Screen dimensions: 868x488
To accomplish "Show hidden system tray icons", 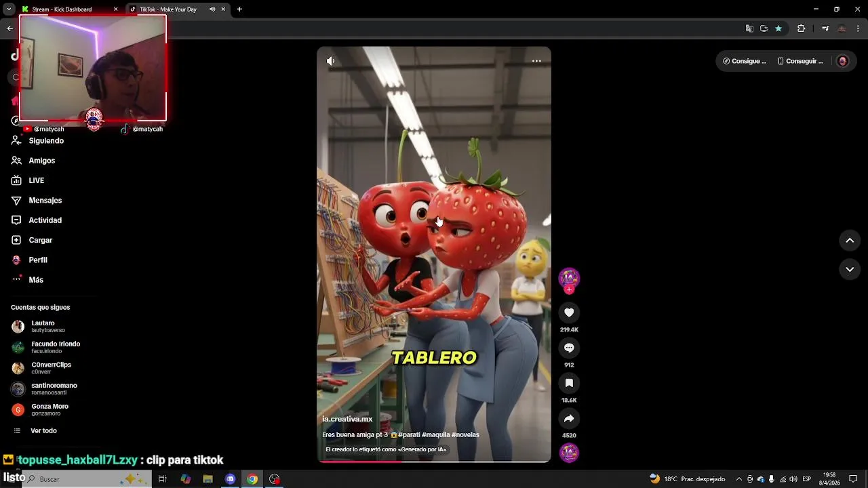I will click(739, 479).
